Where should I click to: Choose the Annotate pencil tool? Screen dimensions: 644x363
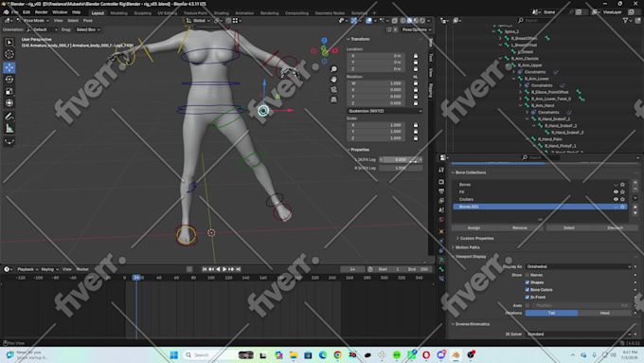[9, 117]
